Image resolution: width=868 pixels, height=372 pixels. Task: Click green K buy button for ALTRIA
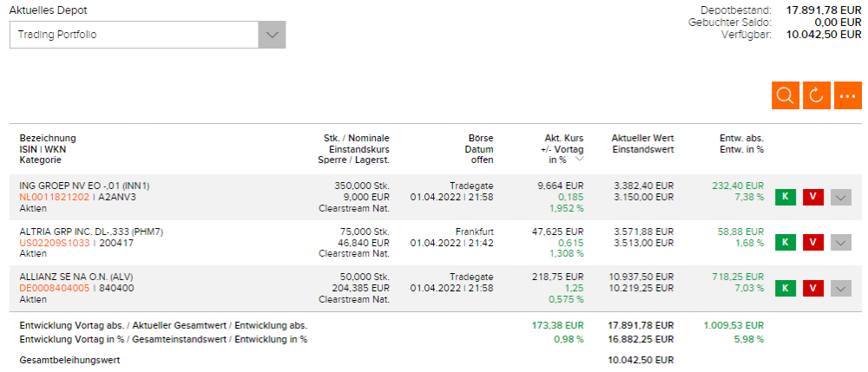[x=785, y=242]
